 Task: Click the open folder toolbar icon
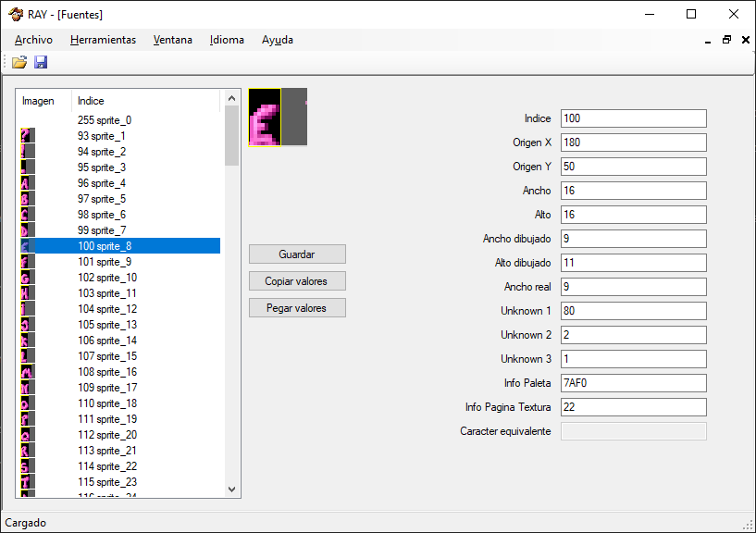pyautogui.click(x=19, y=62)
